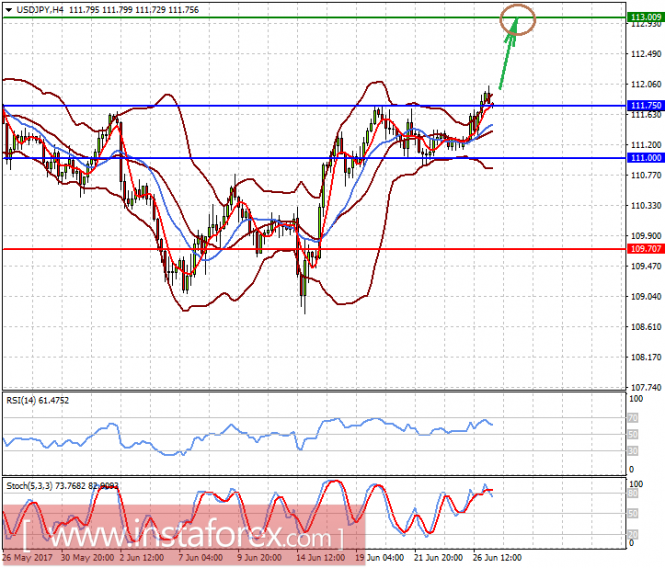Click the triangle arrow beside USDJPY,H4 title
665x568 pixels.
pyautogui.click(x=8, y=8)
